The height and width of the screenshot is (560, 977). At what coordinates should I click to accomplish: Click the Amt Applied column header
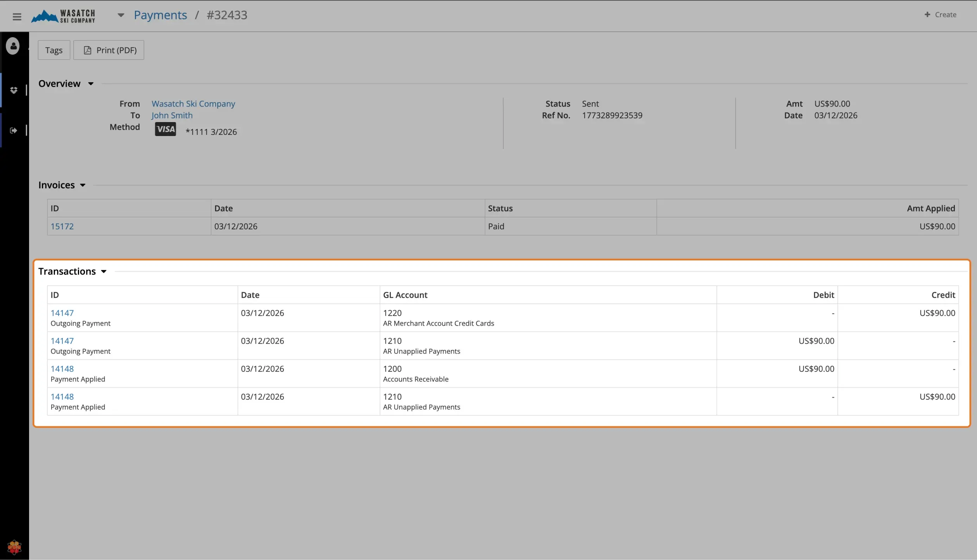point(808,208)
